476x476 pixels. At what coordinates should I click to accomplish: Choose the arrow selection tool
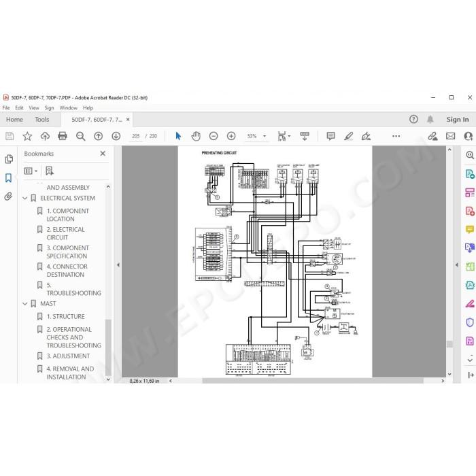click(178, 136)
